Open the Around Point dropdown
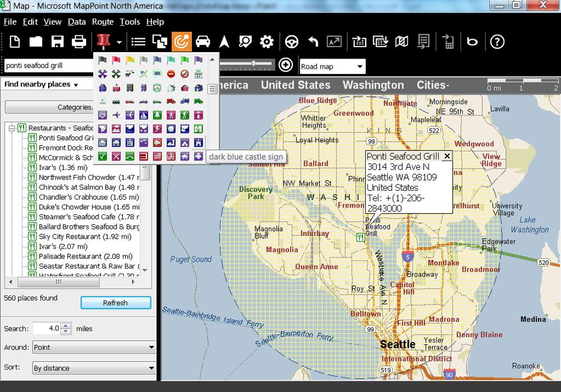The image size is (561, 392). click(x=94, y=347)
